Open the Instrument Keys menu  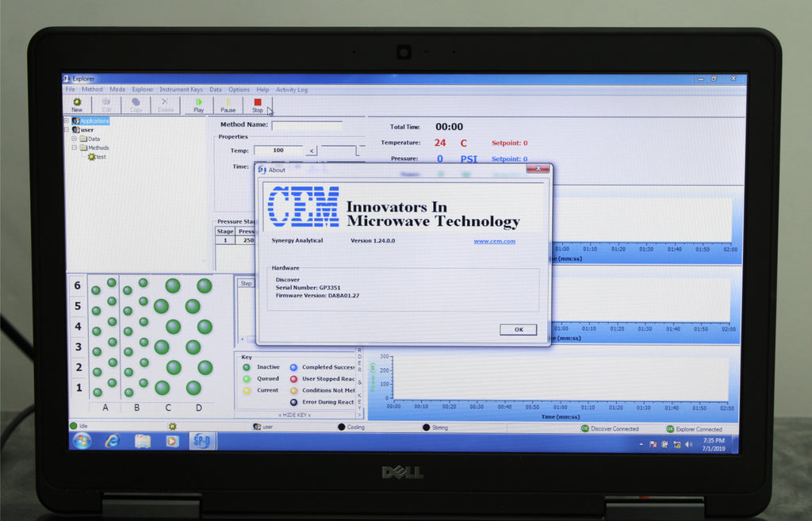click(x=181, y=90)
